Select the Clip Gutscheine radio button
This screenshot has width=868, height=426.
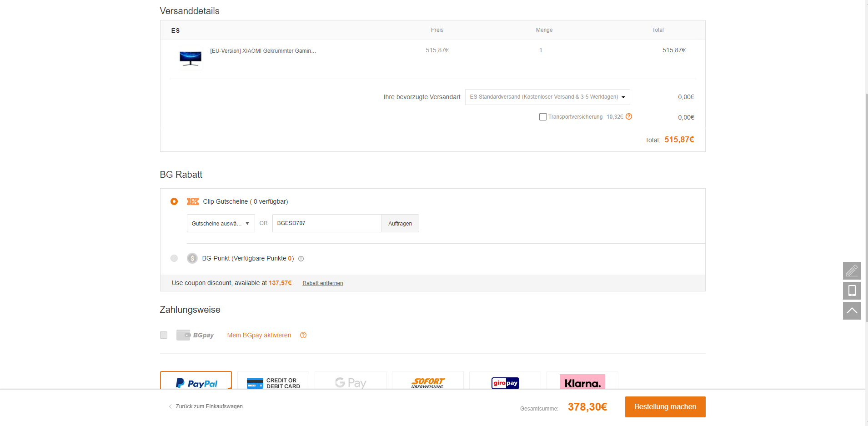pyautogui.click(x=174, y=201)
